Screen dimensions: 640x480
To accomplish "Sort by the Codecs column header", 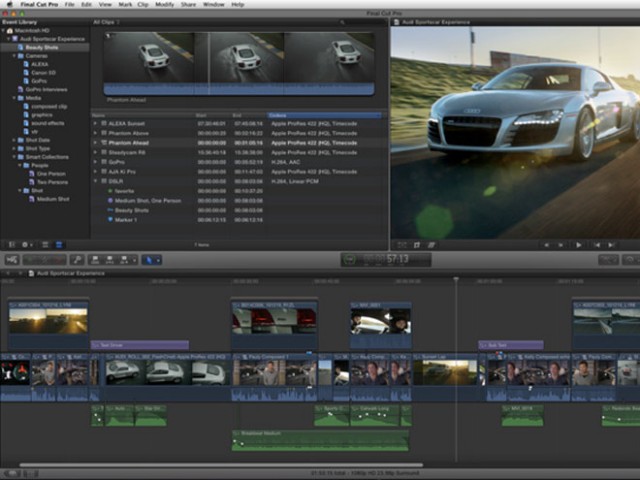I will 324,116.
